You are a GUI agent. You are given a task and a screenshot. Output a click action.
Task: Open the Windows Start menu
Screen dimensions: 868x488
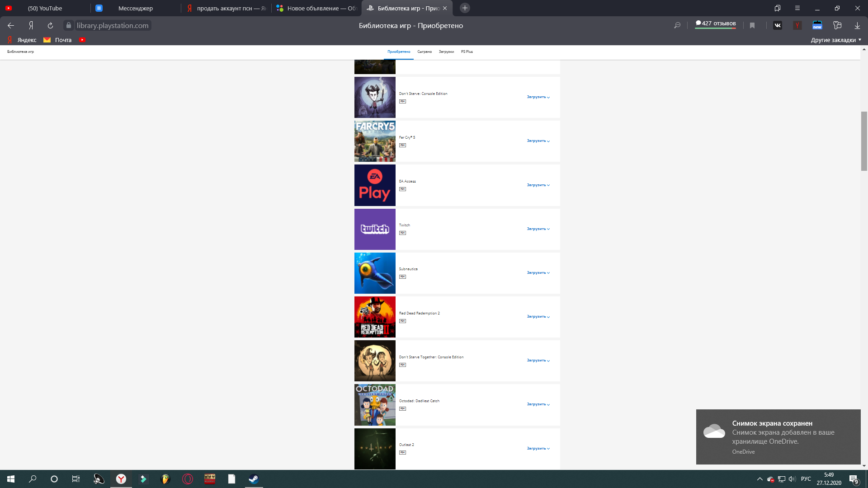click(x=11, y=479)
